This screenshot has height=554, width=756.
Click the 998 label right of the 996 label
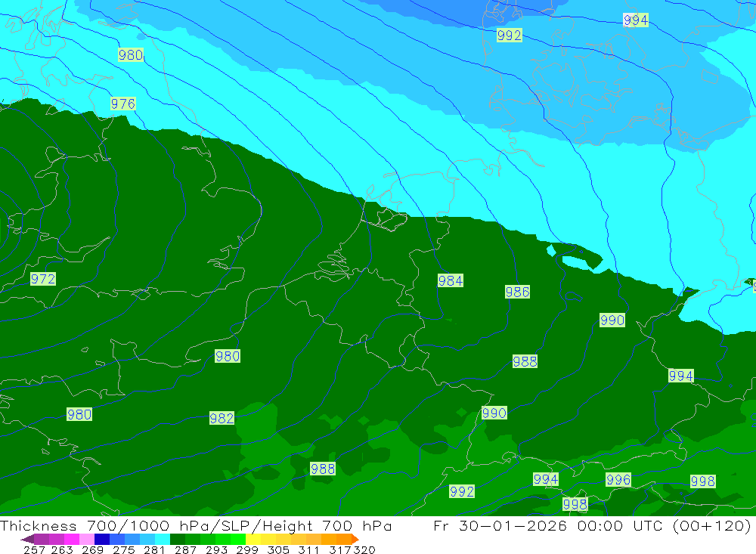pyautogui.click(x=702, y=481)
